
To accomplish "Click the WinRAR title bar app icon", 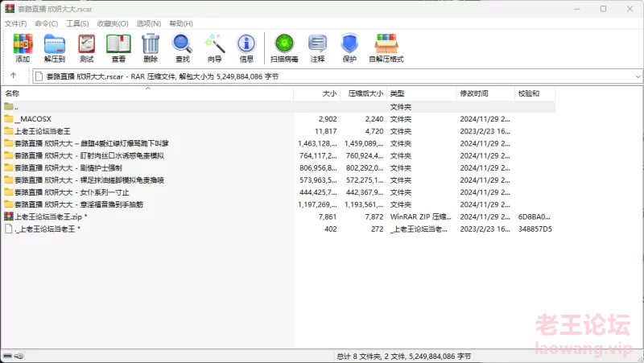I will point(10,9).
